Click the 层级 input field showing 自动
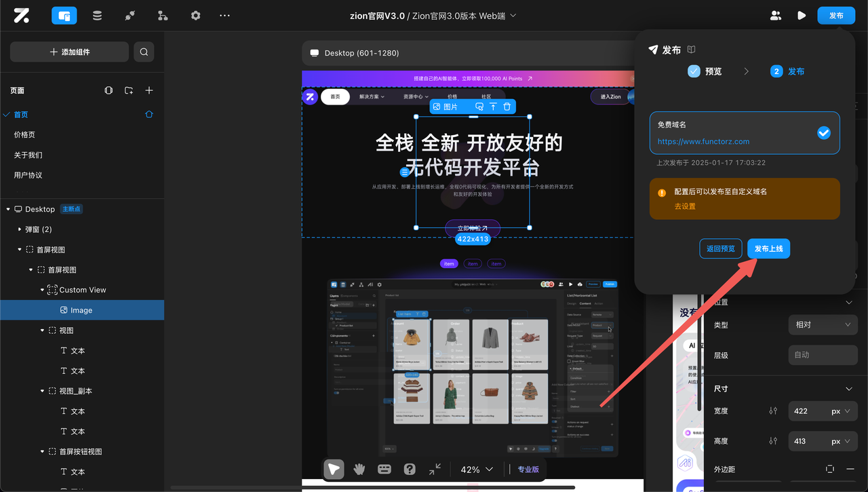The image size is (868, 492). click(823, 355)
